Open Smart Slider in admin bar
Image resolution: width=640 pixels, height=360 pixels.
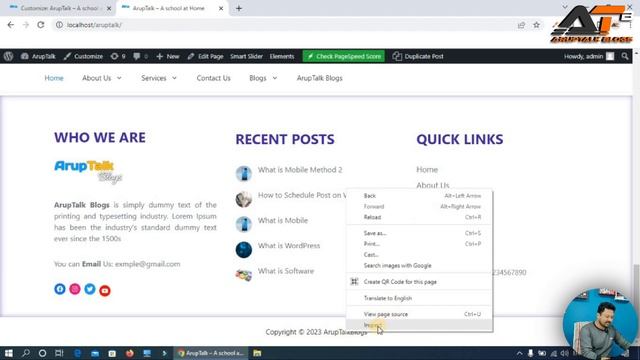pyautogui.click(x=246, y=56)
